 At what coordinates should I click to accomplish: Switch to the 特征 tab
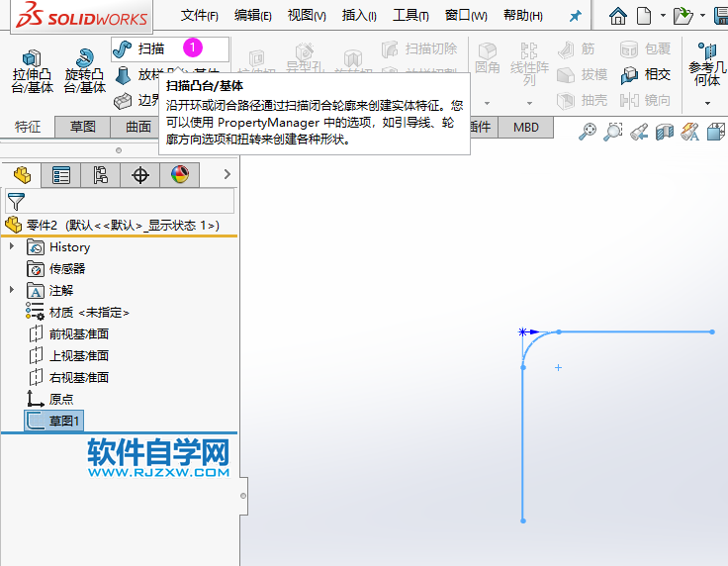pyautogui.click(x=28, y=127)
